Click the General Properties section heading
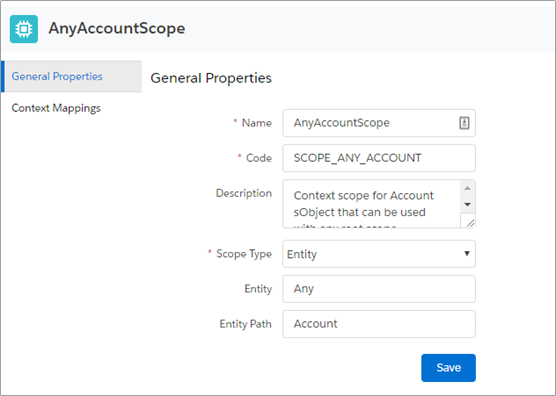Screen dimensions: 556x396 click(x=211, y=78)
